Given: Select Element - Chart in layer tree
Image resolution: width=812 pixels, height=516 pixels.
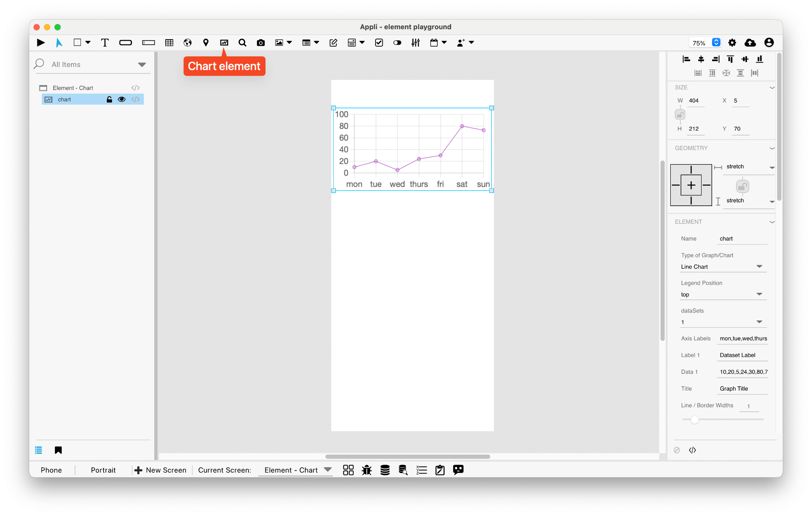Looking at the screenshot, I should click(x=73, y=88).
